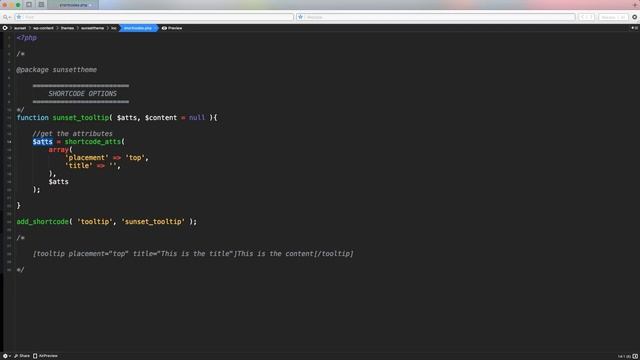Click the '@package sunsettheme' comment line
This screenshot has width=640, height=360.
(57, 70)
